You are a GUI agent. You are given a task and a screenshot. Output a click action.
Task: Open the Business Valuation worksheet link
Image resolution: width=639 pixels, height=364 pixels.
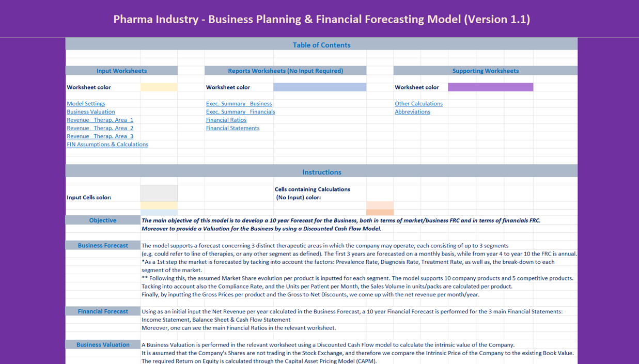91,112
